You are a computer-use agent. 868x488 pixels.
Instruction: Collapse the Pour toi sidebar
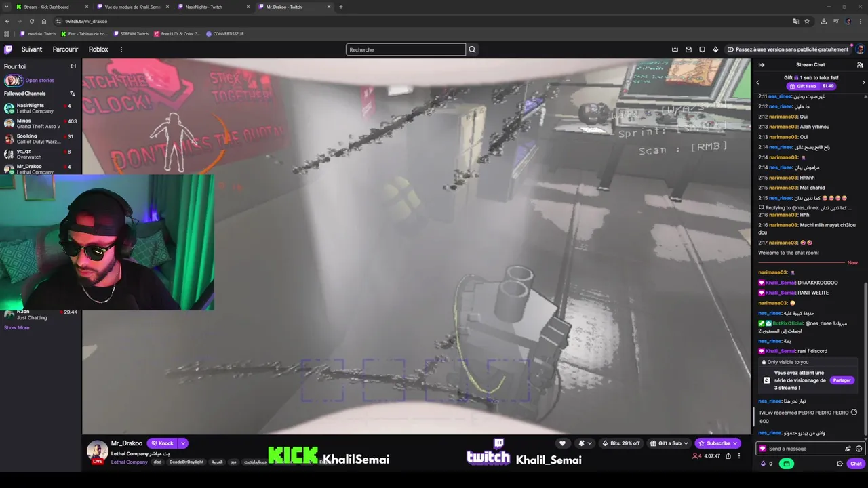(73, 66)
